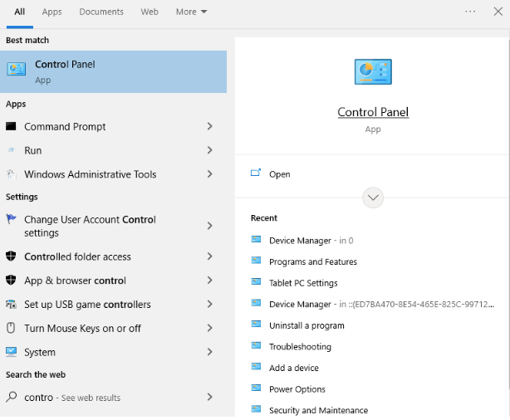Close the search panel with X

[x=498, y=12]
